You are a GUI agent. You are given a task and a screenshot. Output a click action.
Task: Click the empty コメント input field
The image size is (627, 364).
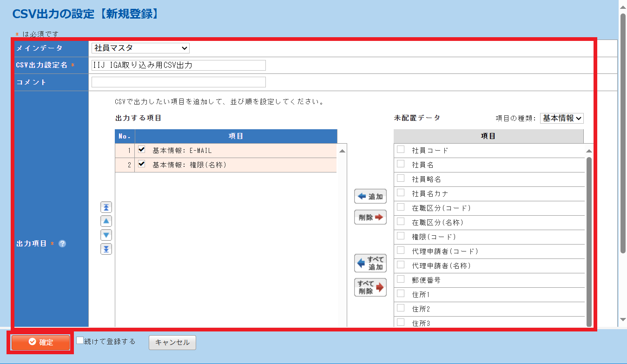pyautogui.click(x=178, y=82)
